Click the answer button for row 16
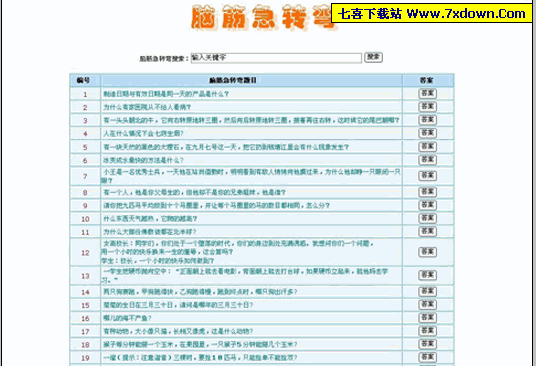The image size is (536, 366). [x=427, y=318]
